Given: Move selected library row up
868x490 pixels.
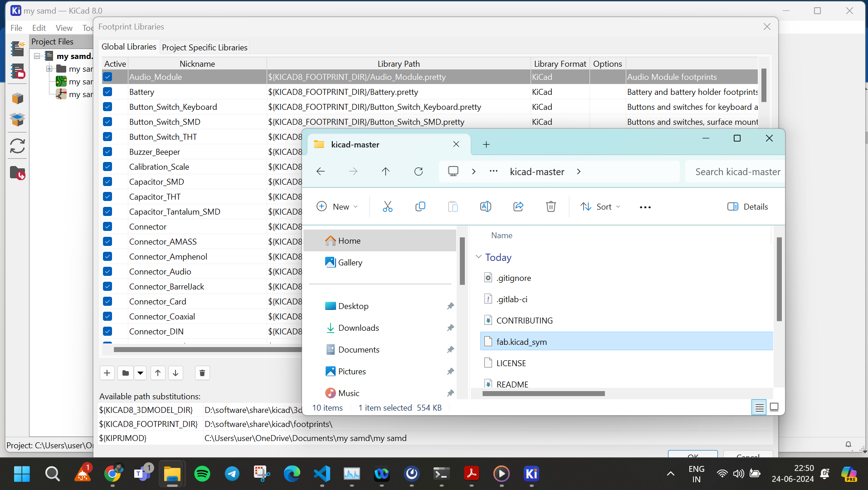Looking at the screenshot, I should (x=158, y=373).
